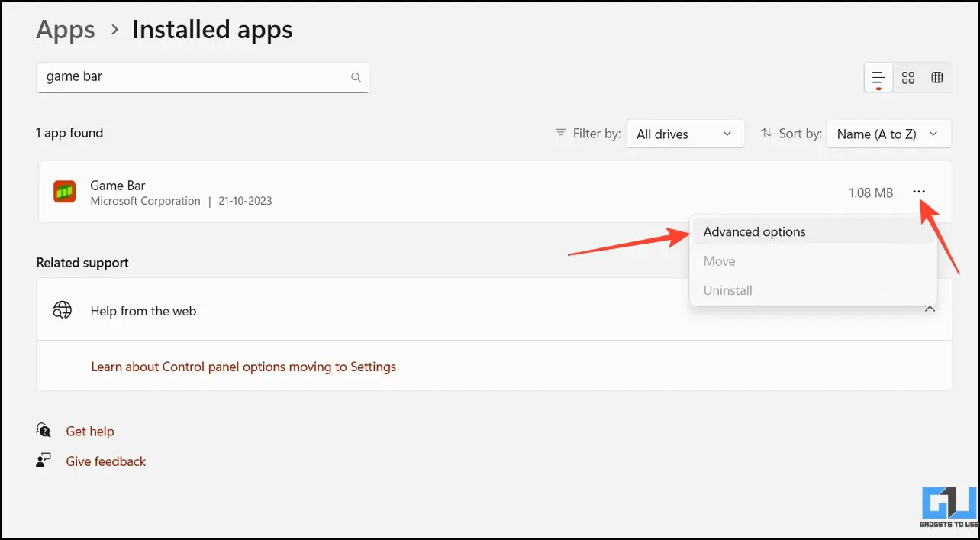Collapse the Help from the web section
This screenshot has height=540, width=980.
pyautogui.click(x=930, y=310)
